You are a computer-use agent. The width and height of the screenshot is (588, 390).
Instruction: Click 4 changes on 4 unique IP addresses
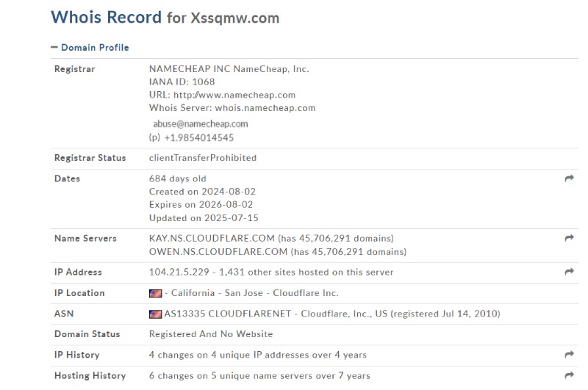tap(258, 355)
